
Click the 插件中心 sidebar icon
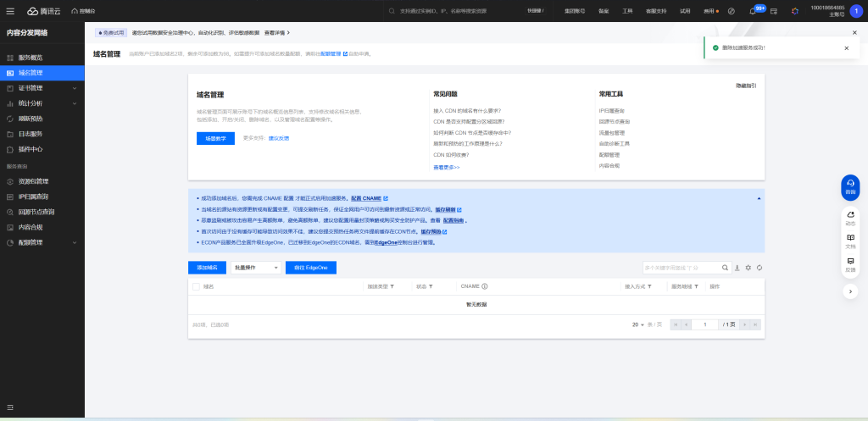coord(10,149)
